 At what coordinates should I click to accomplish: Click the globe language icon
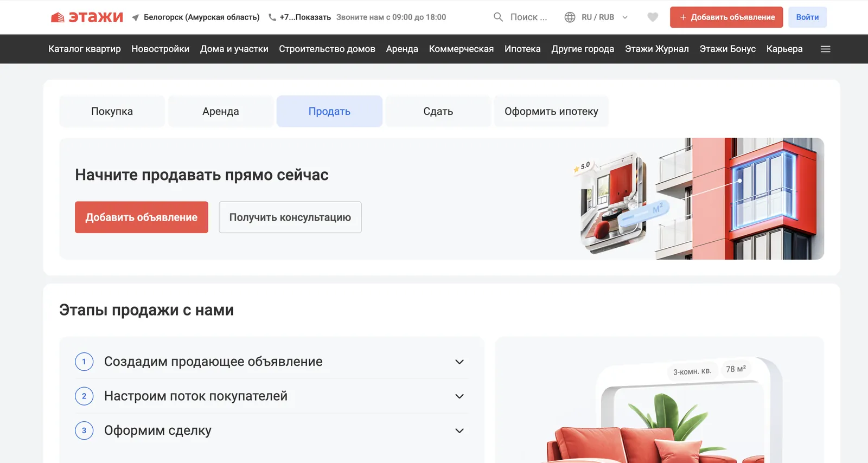pyautogui.click(x=570, y=17)
